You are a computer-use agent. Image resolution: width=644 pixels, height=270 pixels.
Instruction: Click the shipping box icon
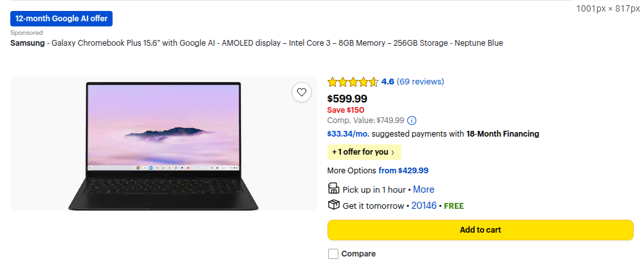333,204
